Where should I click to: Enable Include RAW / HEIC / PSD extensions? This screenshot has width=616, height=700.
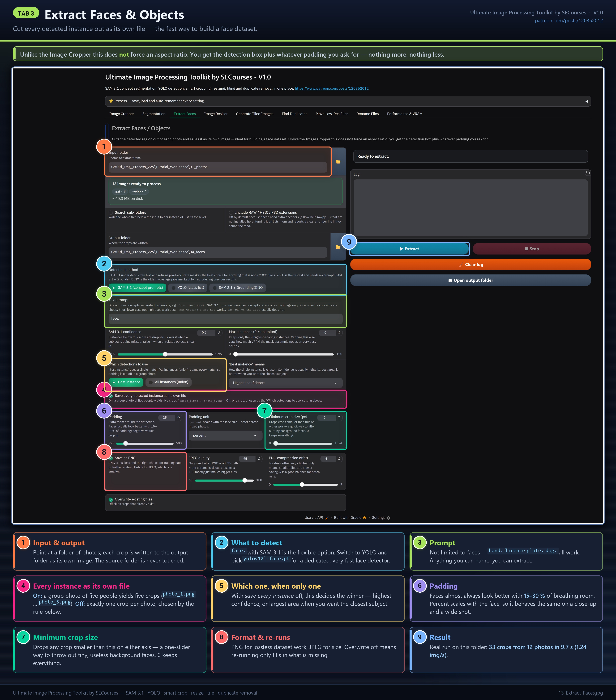click(x=231, y=213)
